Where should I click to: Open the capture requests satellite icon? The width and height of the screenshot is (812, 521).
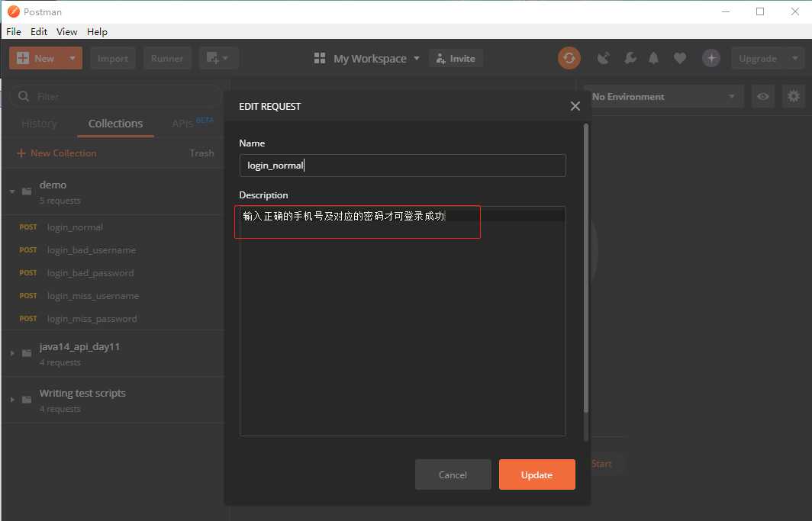pos(604,58)
